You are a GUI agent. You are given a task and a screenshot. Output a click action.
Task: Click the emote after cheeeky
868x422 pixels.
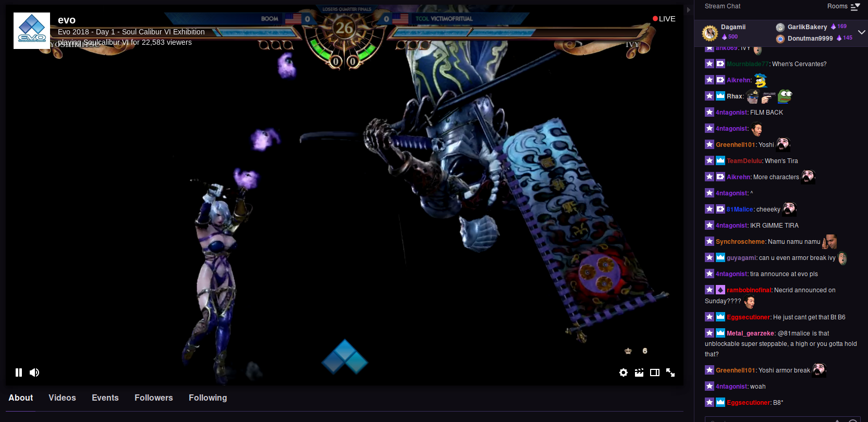pos(789,209)
